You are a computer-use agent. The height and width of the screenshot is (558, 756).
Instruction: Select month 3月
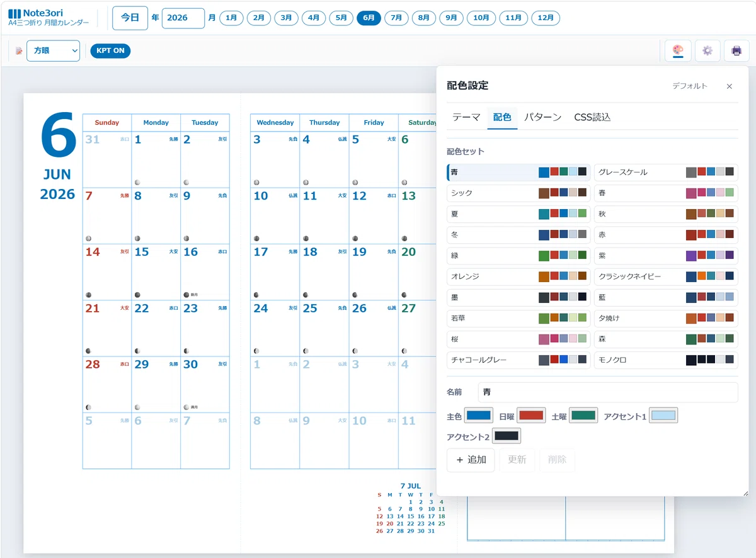(x=287, y=18)
